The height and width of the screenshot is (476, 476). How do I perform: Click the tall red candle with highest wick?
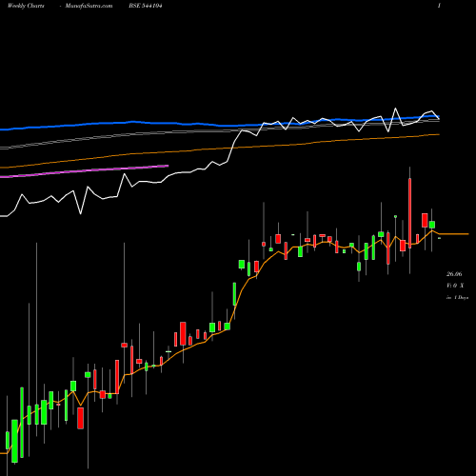[409, 213]
